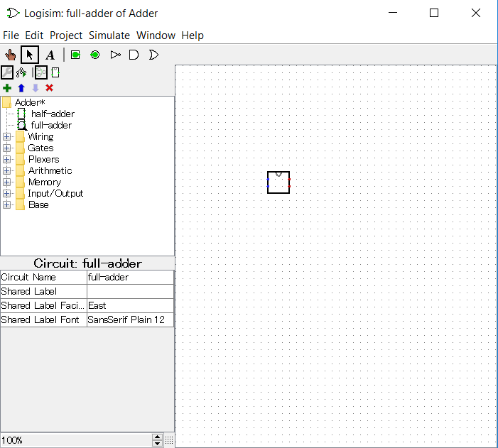Select the Text tool
This screenshot has width=498, height=448.
click(50, 55)
